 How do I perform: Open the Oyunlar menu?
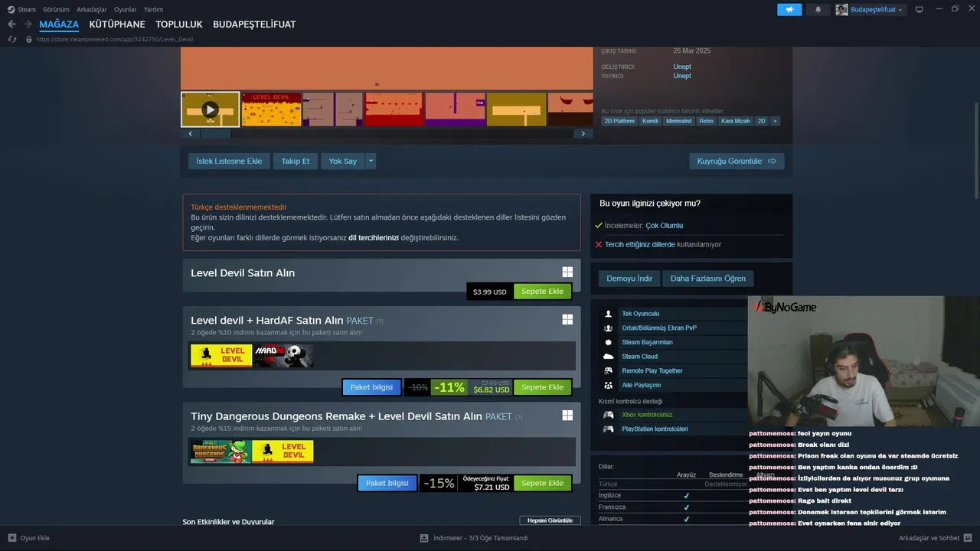pyautogui.click(x=126, y=9)
